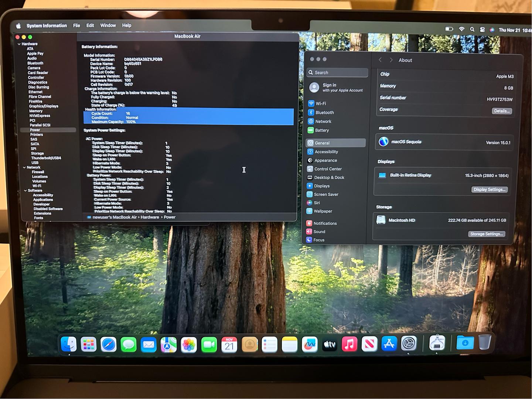
Task: Click System Information icon in Dock
Action: (x=437, y=343)
